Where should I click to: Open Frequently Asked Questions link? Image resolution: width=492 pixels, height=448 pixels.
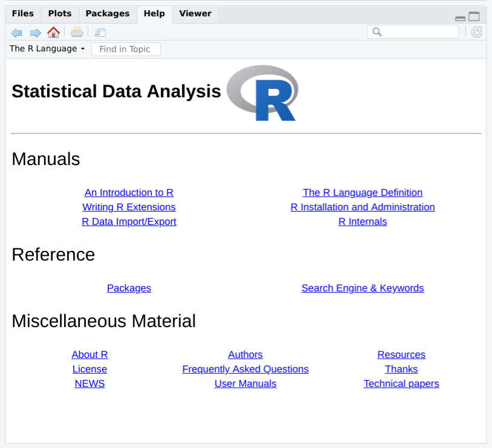point(245,369)
